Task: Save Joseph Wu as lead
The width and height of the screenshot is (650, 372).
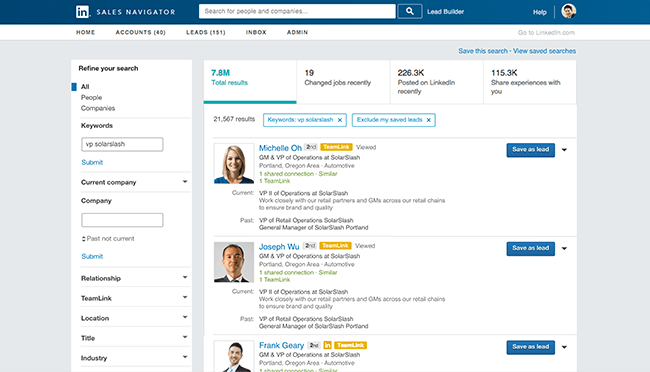Action: [x=530, y=248]
